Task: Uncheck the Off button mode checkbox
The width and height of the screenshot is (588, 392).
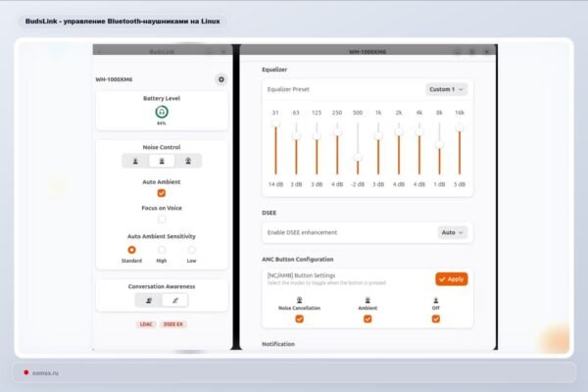Action: coord(436,318)
